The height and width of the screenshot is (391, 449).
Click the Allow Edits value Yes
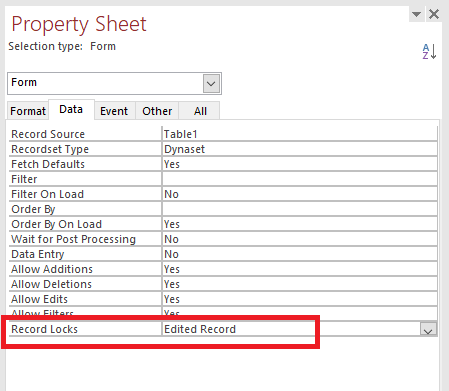click(x=299, y=299)
